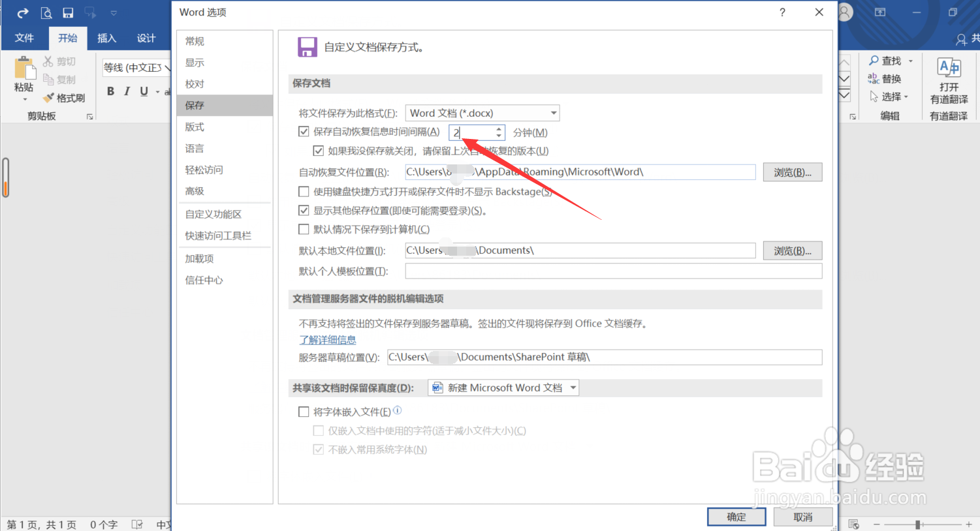Click the 取消 button
The height and width of the screenshot is (531, 980).
point(803,517)
